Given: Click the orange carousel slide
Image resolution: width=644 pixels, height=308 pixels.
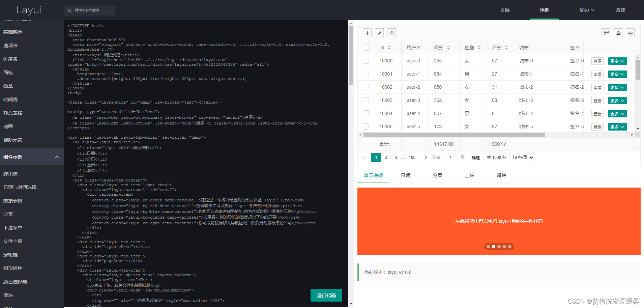Looking at the screenshot, I should (499, 221).
